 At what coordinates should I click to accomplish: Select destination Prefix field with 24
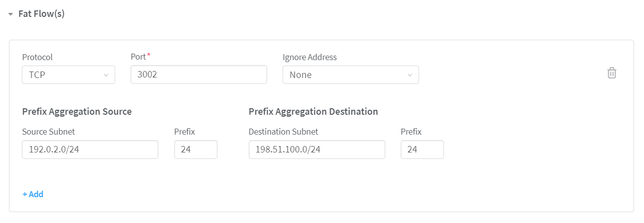(422, 149)
